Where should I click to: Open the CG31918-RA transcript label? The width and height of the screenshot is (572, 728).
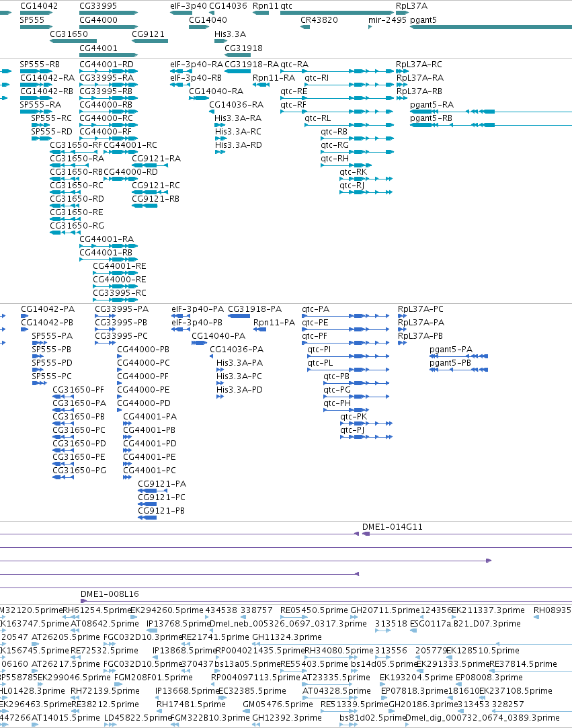[251, 65]
